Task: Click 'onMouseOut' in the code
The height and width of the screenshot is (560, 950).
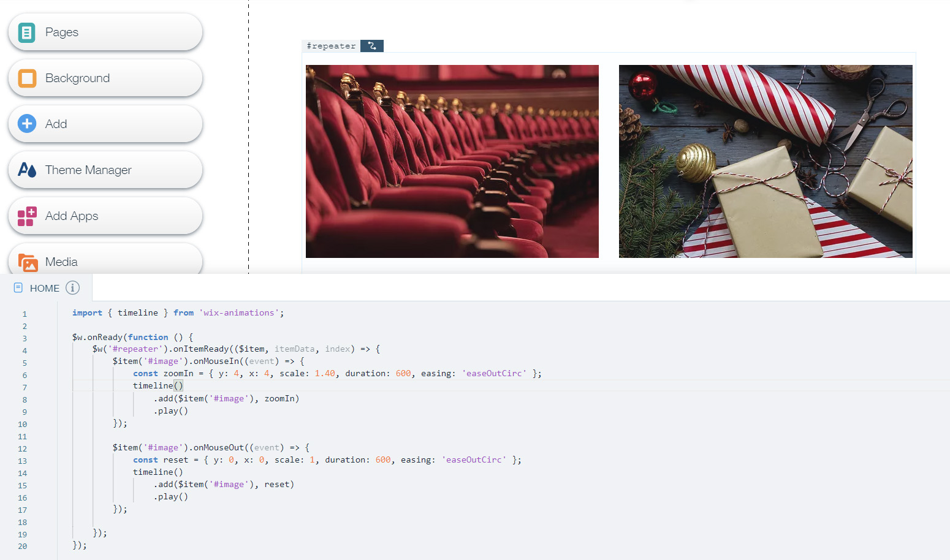Action: coord(218,447)
